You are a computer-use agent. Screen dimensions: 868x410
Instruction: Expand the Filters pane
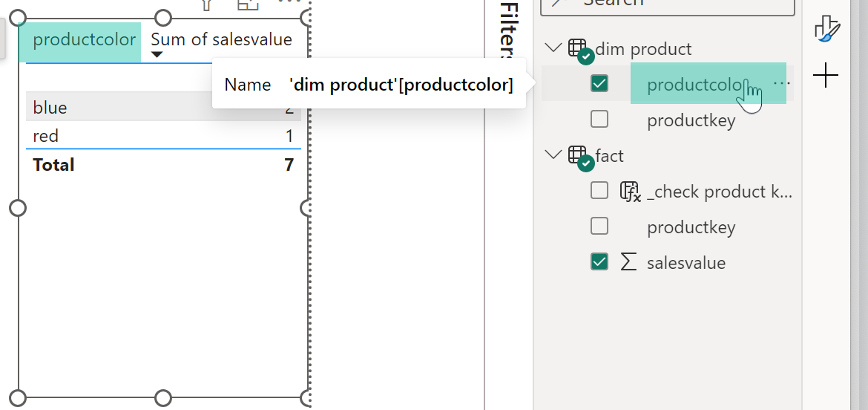coord(508,30)
